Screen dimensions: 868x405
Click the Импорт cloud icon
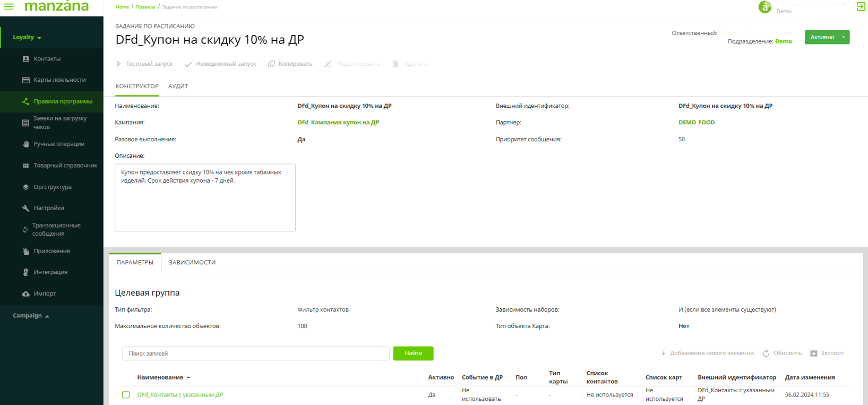[25, 294]
